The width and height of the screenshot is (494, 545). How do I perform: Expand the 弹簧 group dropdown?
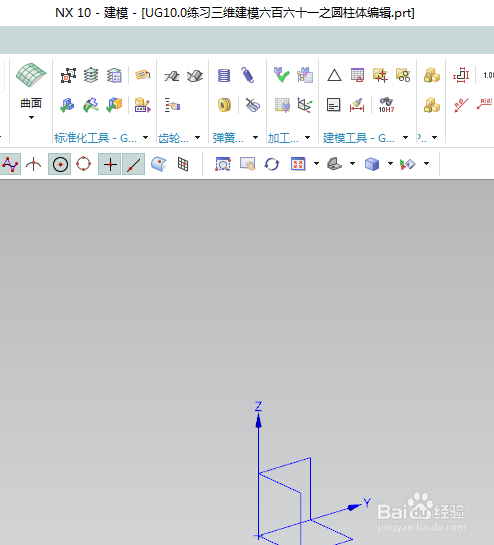(256, 138)
